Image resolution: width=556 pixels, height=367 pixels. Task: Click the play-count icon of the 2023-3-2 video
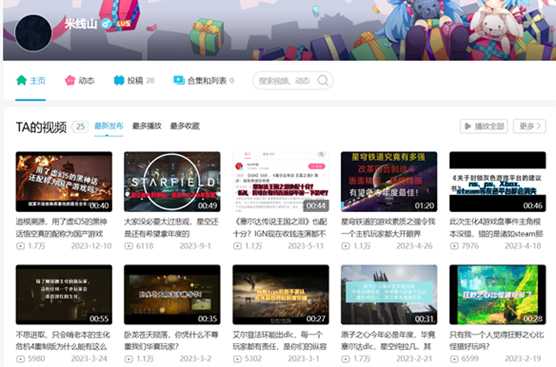coord(129,358)
